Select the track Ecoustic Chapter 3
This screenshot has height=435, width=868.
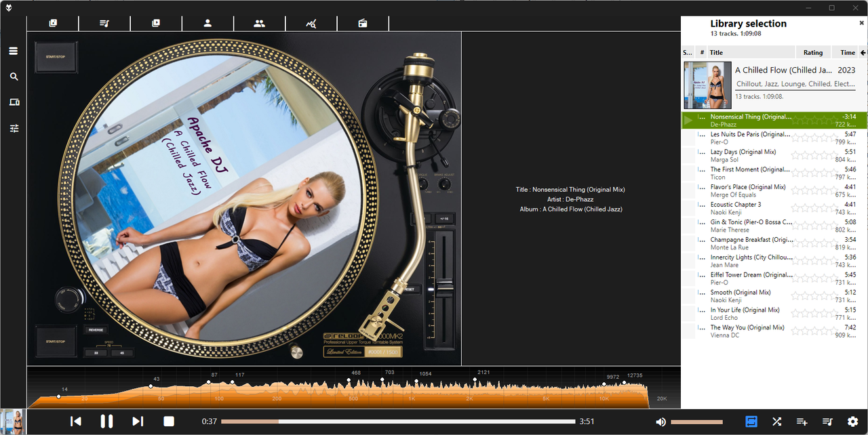pos(774,209)
